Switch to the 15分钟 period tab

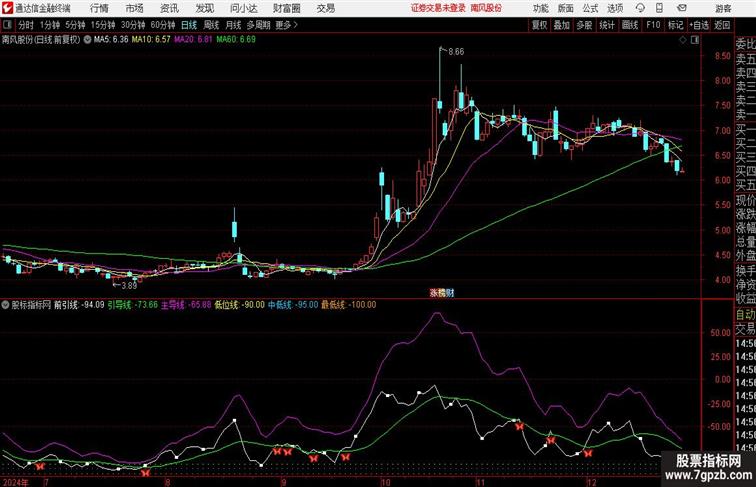click(x=103, y=25)
